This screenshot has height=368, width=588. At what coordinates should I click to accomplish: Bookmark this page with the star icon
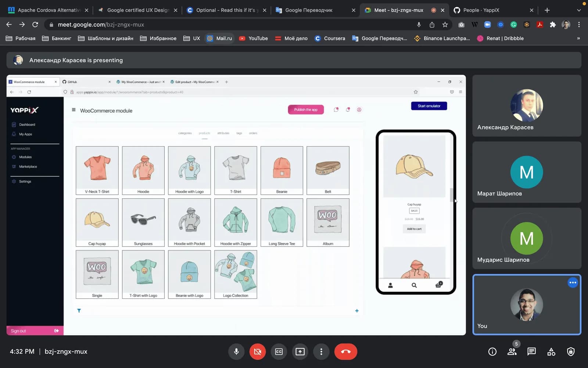(445, 25)
